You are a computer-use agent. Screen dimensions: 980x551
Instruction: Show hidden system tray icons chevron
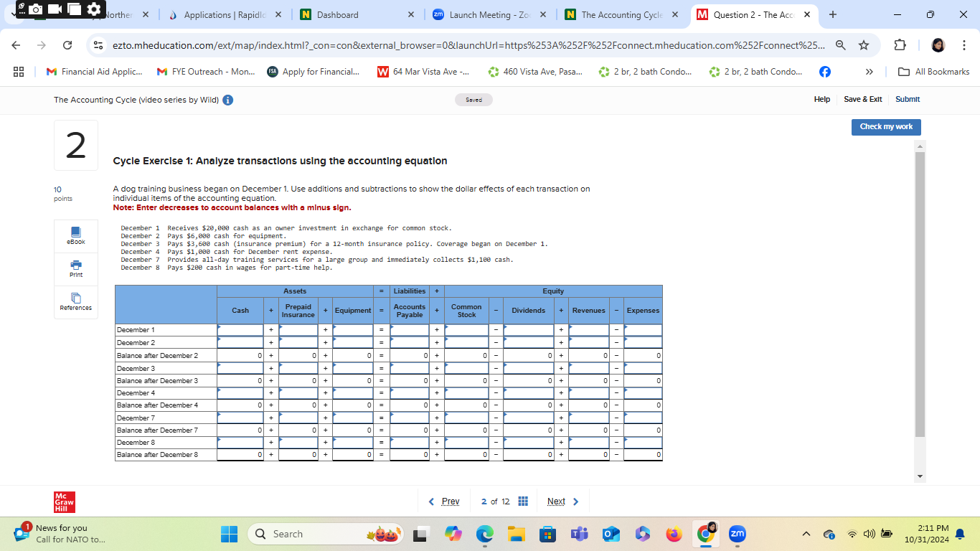click(806, 534)
